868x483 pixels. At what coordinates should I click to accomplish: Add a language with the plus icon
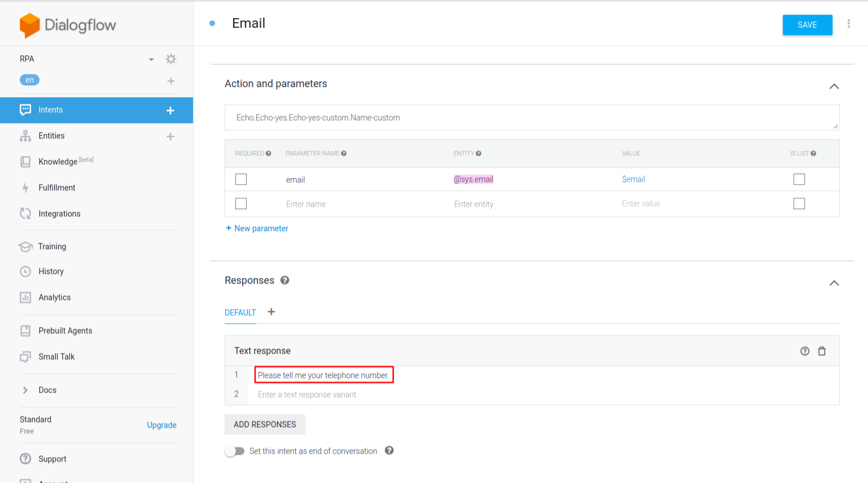coord(170,81)
